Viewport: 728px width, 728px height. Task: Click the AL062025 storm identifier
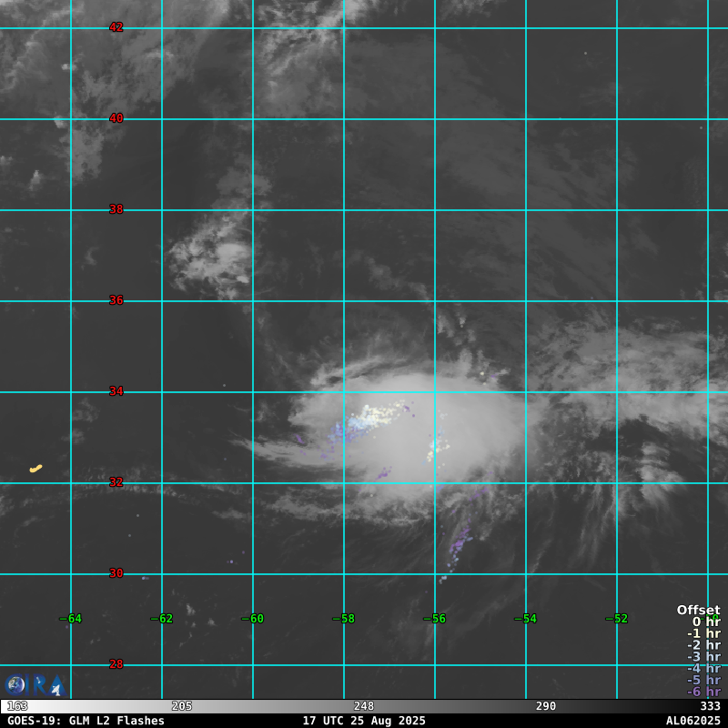pos(693,721)
